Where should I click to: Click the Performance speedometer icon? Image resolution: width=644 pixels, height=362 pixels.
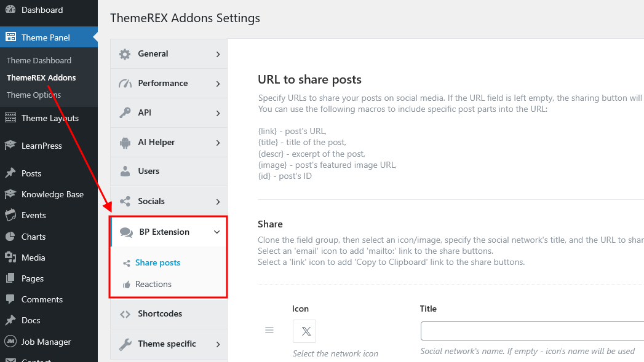click(125, 84)
